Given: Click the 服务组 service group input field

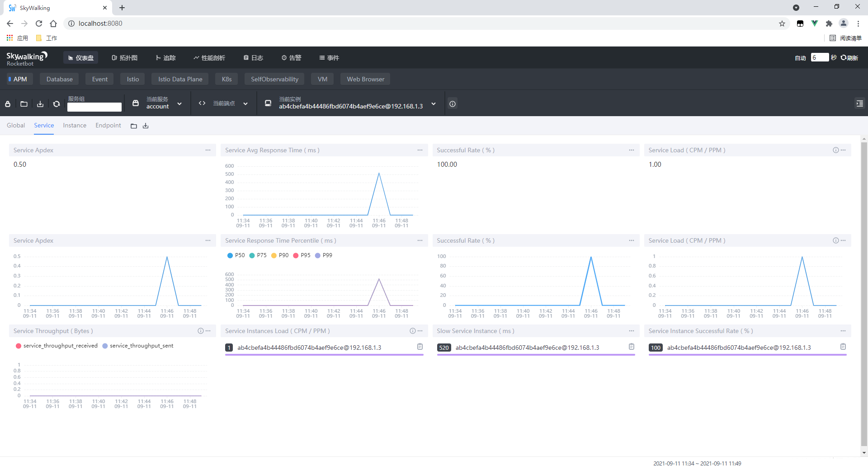Looking at the screenshot, I should click(x=94, y=107).
